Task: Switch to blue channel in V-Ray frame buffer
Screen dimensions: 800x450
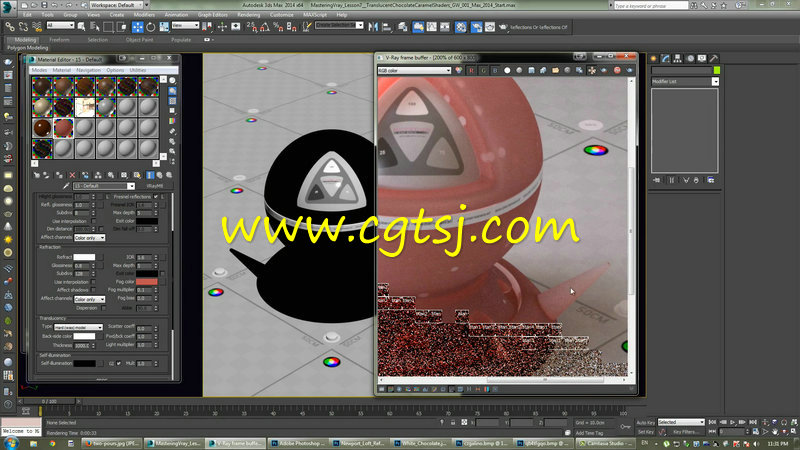Action: pos(495,70)
